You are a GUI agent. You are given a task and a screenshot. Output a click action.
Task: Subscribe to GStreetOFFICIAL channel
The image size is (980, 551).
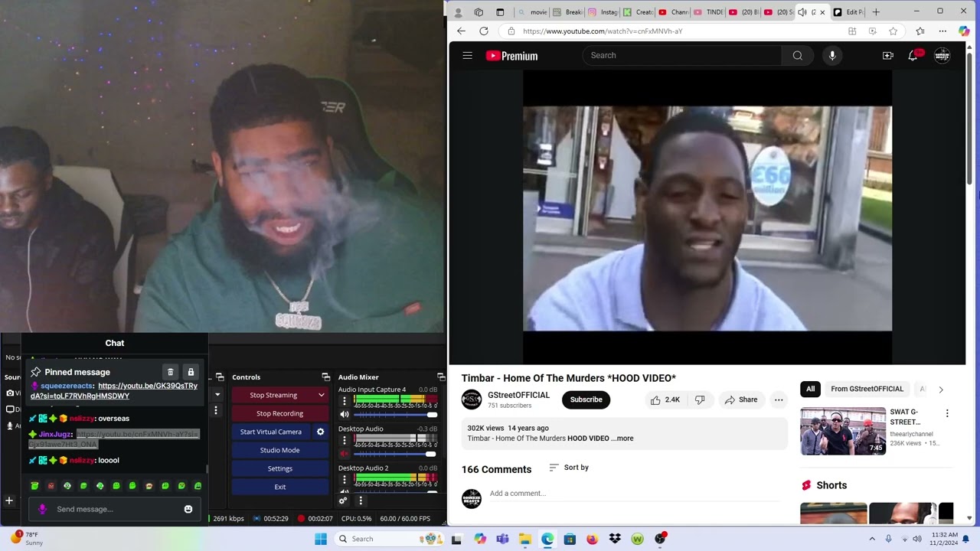pos(586,399)
